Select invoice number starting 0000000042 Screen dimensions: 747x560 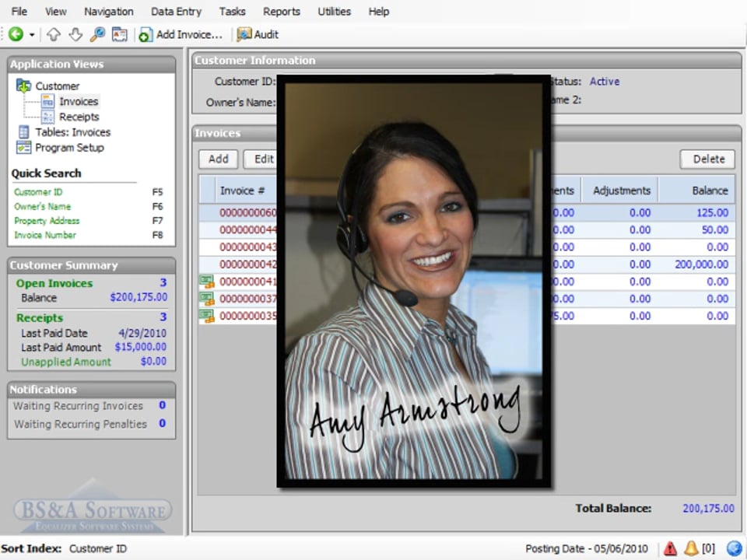[247, 264]
